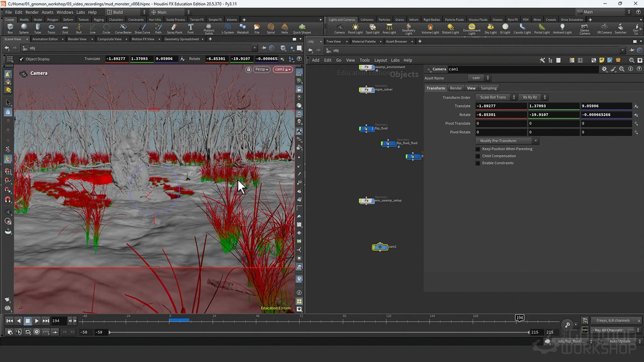Switch to the Sampling parameter tab
Image resolution: width=644 pixels, height=362 pixels.
click(489, 88)
